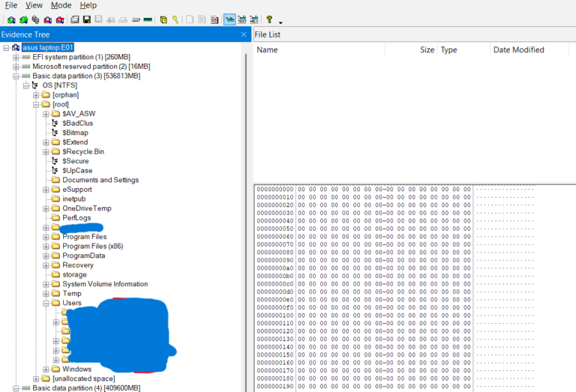Select the storage folder

tap(74, 274)
